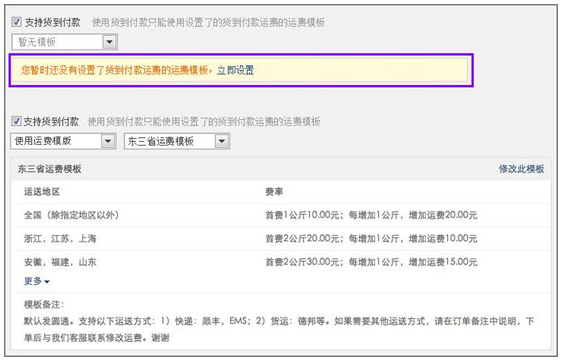This screenshot has width=562, height=361.
Task: Click the 您暂时还没有设置了货到付款运费的运费模板 warning text
Action: (114, 70)
